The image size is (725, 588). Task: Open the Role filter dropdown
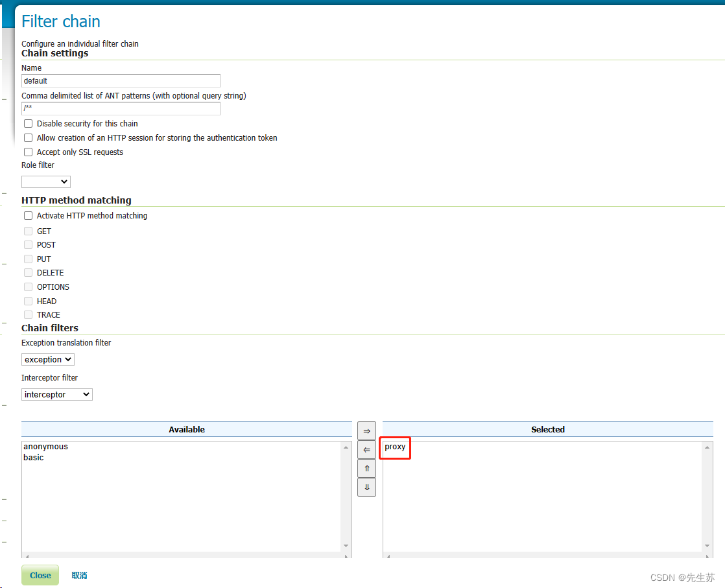(45, 182)
